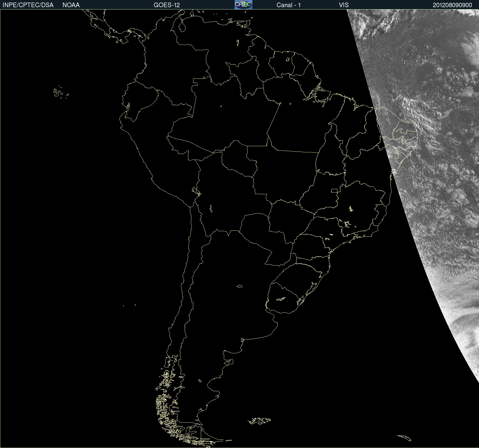Click the INPE/CPTEC/DSA header text

(28, 5)
